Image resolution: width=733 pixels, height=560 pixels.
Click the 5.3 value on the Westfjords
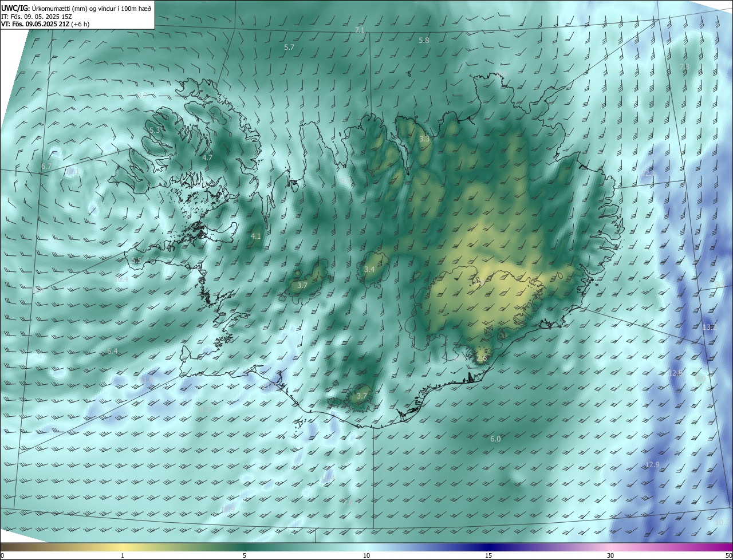[155, 131]
